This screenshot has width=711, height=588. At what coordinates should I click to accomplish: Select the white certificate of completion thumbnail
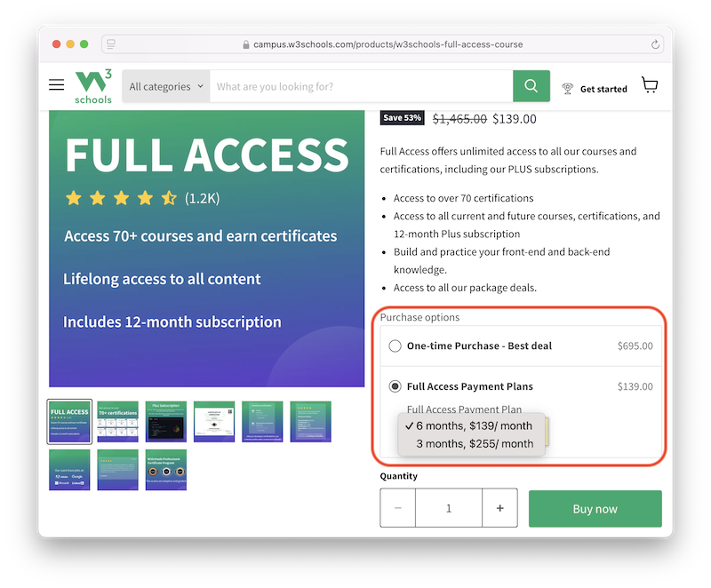(214, 422)
